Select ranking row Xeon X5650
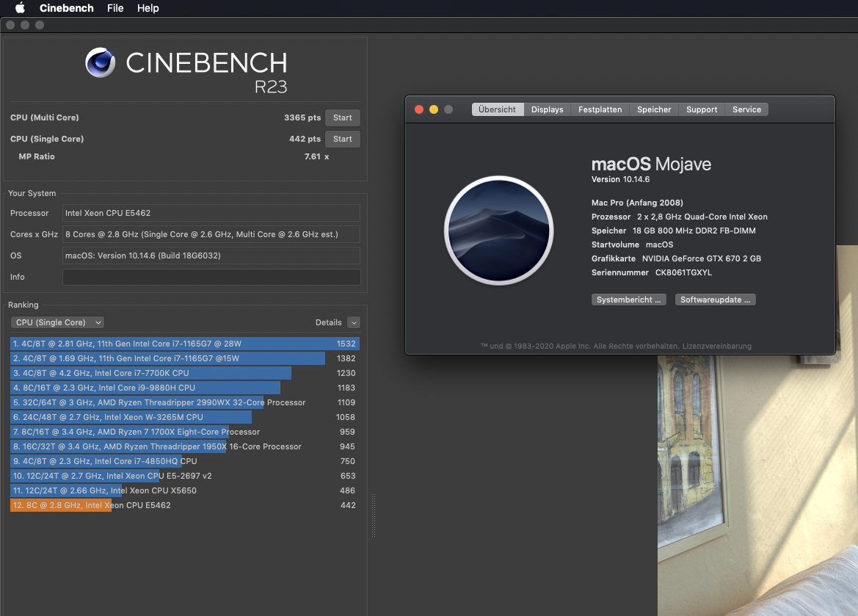Image resolution: width=858 pixels, height=616 pixels. (x=184, y=490)
